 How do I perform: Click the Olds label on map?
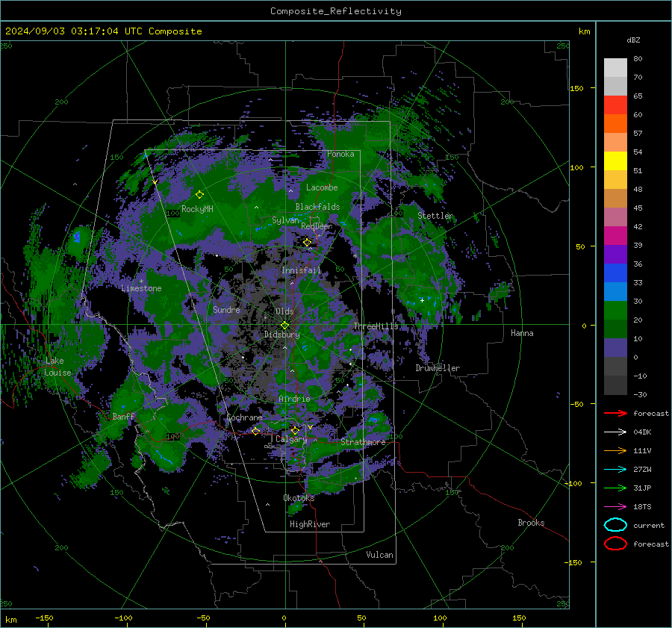coord(284,311)
